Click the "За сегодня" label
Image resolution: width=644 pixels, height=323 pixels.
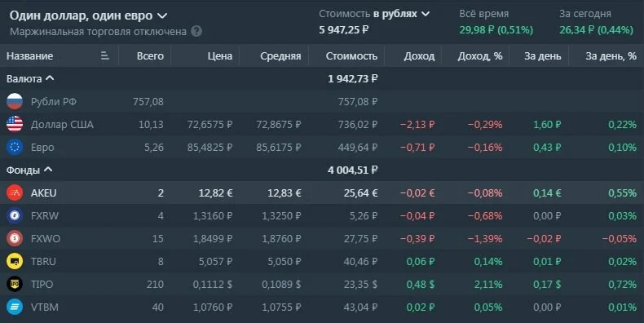[584, 14]
